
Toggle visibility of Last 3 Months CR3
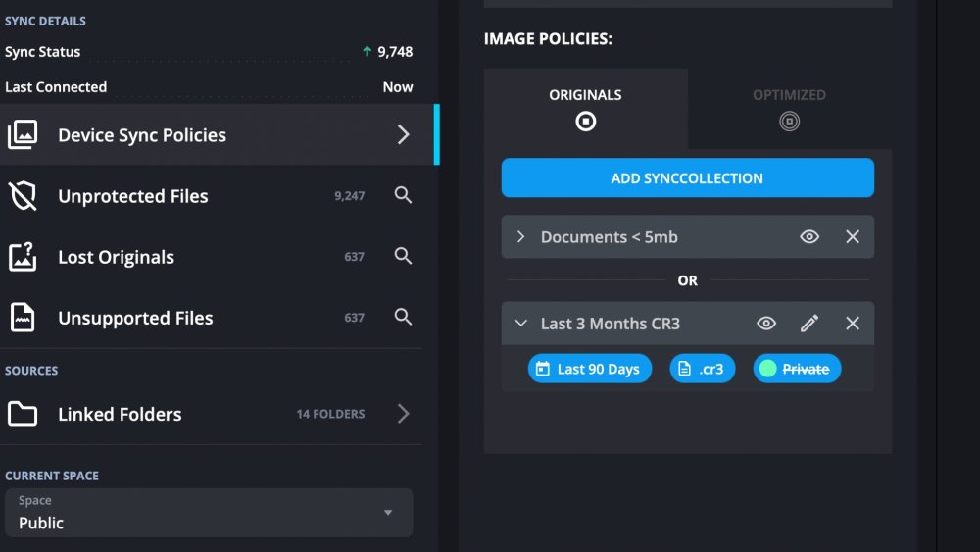[766, 324]
